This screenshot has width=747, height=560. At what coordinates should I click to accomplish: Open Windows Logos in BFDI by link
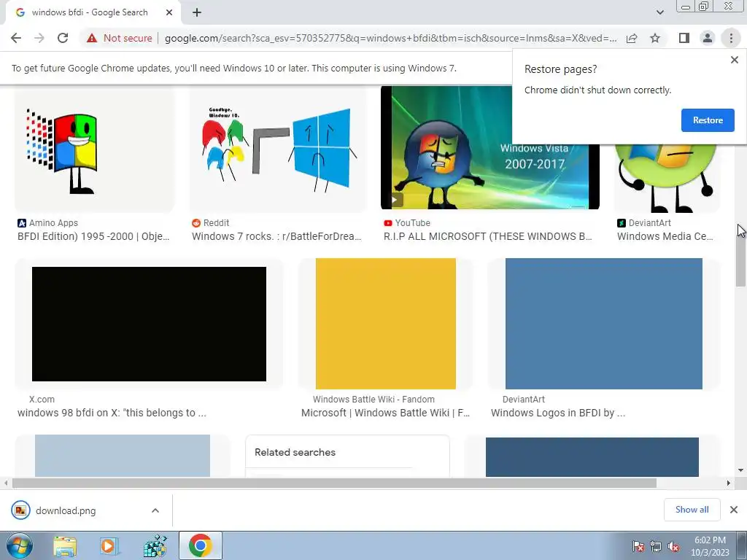point(558,413)
